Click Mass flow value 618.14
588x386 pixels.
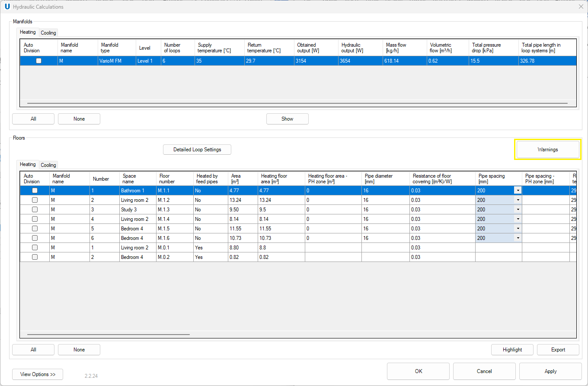(x=404, y=61)
